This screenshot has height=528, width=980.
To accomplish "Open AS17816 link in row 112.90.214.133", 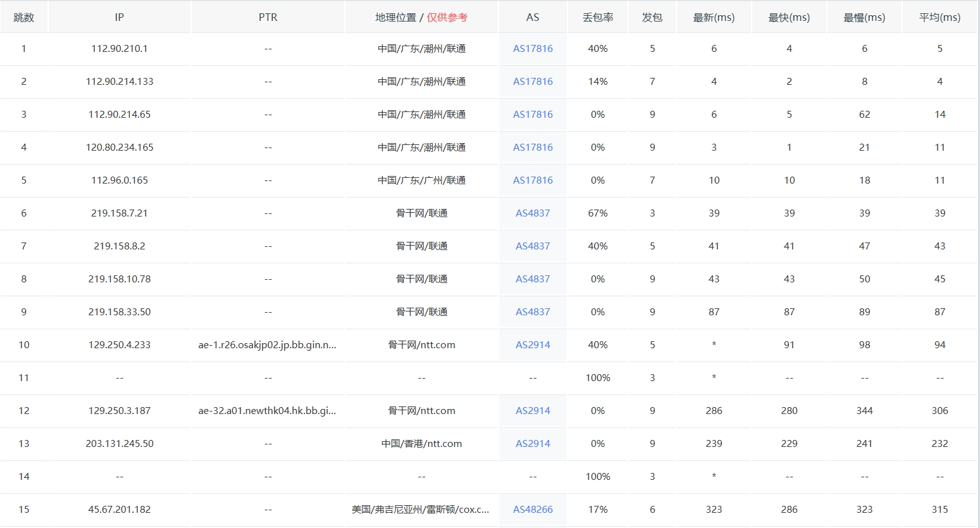I will [533, 82].
